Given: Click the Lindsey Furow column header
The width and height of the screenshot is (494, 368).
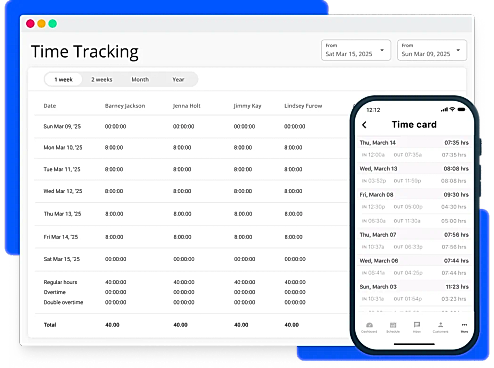Looking at the screenshot, I should [x=303, y=106].
